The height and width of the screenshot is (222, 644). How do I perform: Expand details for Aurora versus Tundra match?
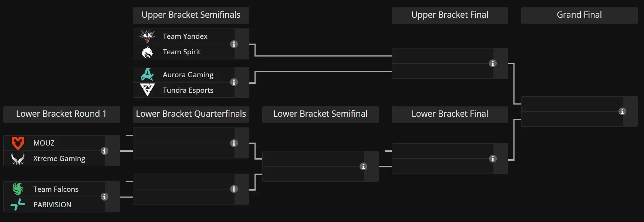234,82
